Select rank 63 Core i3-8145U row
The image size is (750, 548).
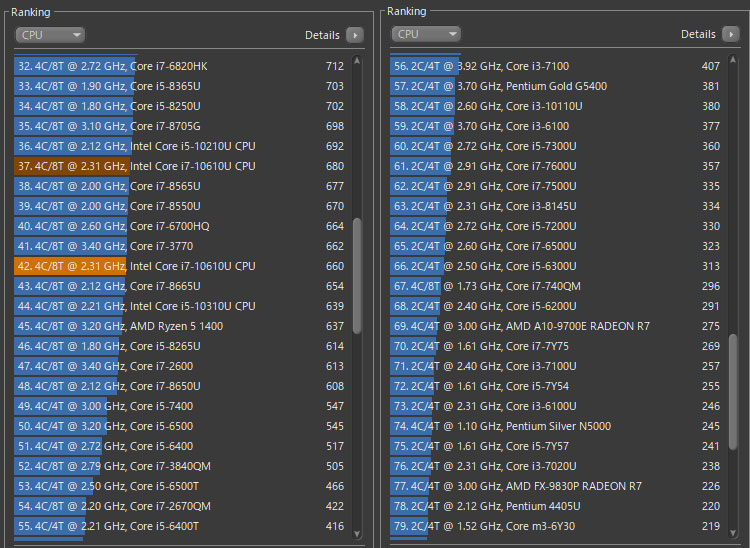pyautogui.click(x=557, y=206)
